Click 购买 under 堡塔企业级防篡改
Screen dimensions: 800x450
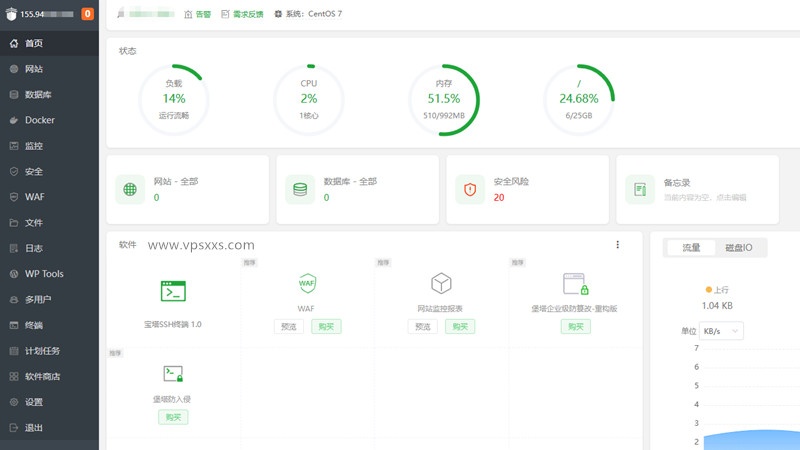pyautogui.click(x=576, y=327)
